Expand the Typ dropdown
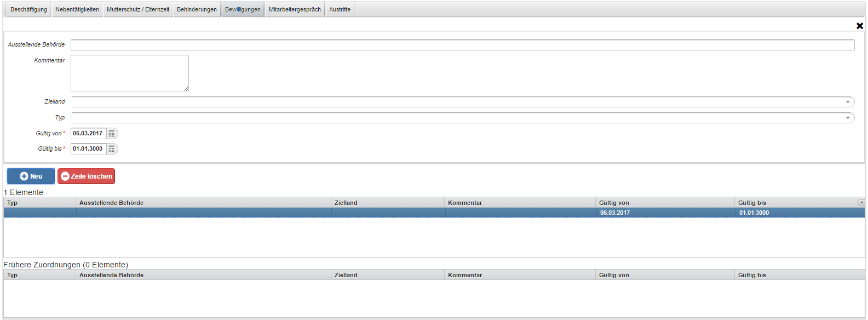This screenshot has height=320, width=868. [x=847, y=118]
